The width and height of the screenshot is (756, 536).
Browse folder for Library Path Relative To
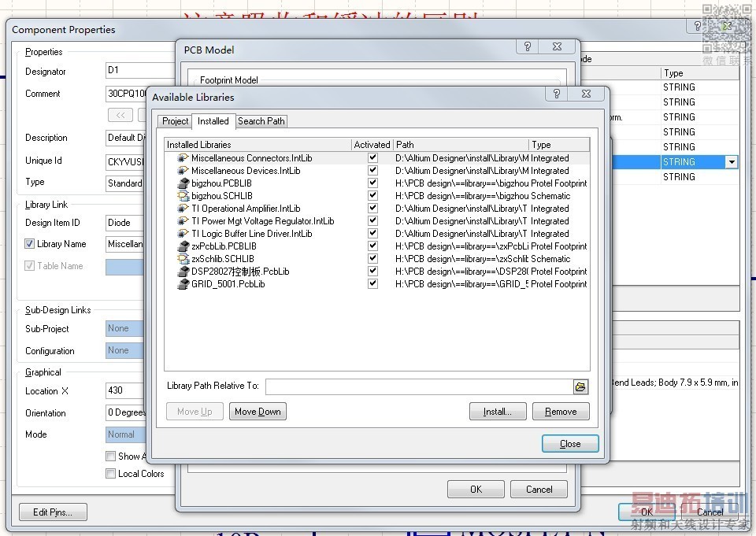580,386
